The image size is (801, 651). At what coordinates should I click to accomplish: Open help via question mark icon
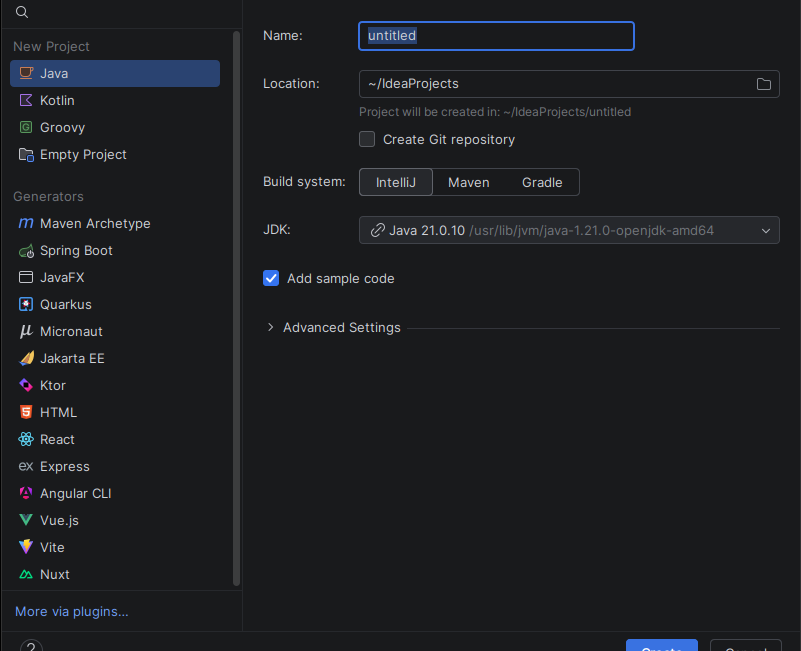pos(31,646)
